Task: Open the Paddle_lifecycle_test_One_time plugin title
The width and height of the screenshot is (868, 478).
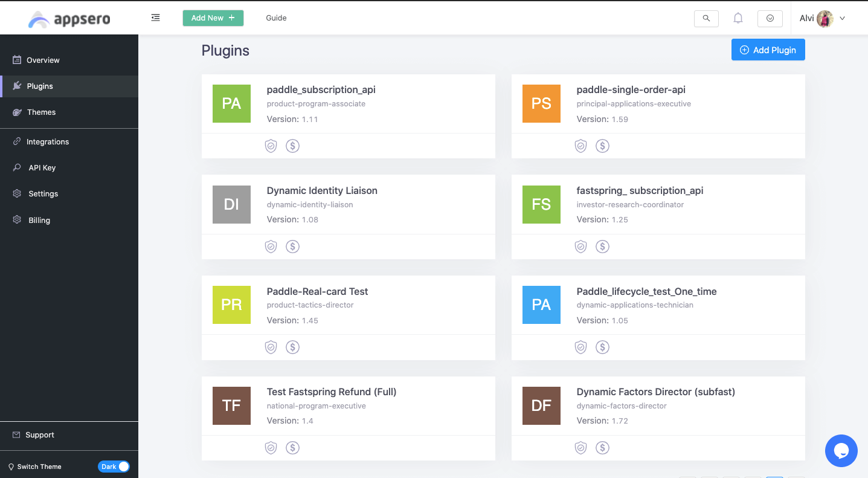Action: click(x=647, y=291)
